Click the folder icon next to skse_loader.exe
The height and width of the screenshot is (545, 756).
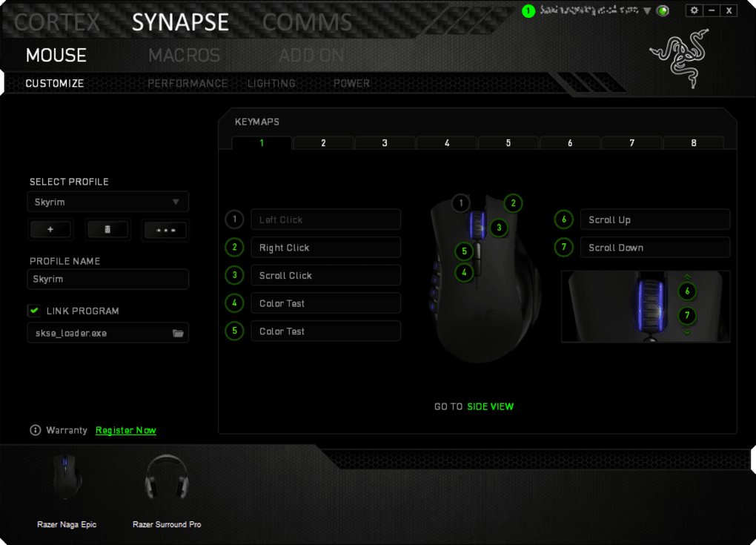pos(179,332)
